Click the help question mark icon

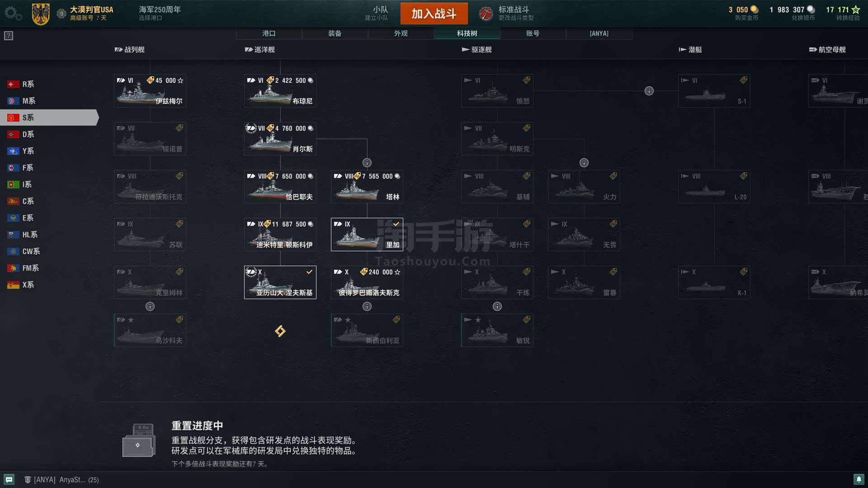(x=9, y=36)
